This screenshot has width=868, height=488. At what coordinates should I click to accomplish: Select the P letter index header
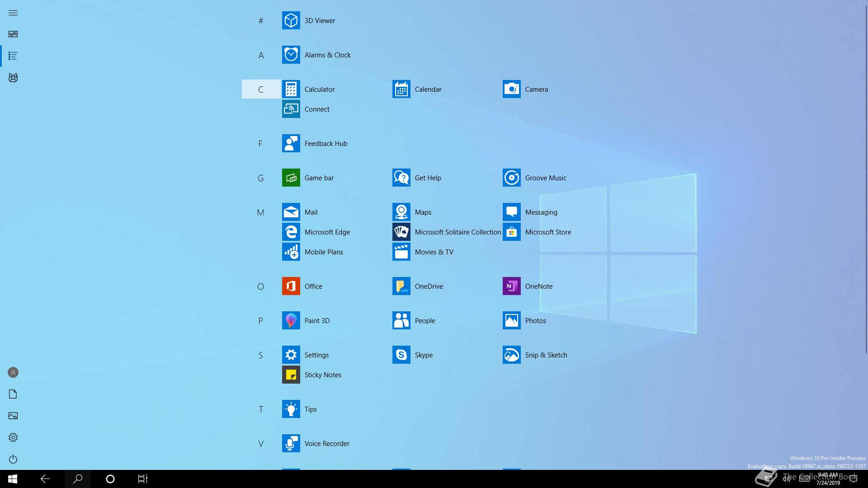pyautogui.click(x=261, y=320)
